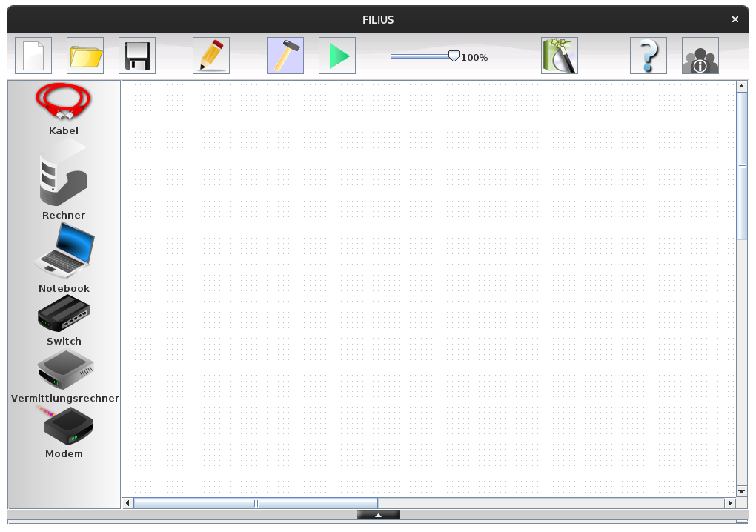The width and height of the screenshot is (756, 532).
Task: Open a project with the folder icon
Action: coord(85,56)
